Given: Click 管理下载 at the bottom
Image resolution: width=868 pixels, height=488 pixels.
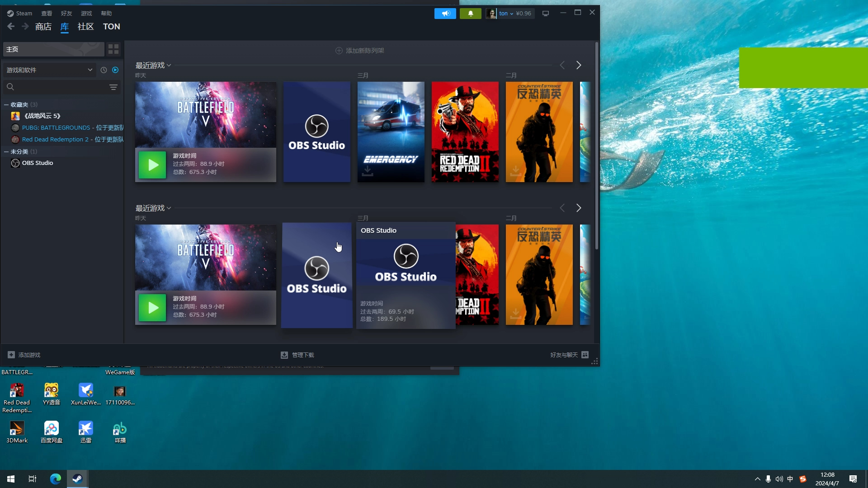Looking at the screenshot, I should tap(297, 355).
